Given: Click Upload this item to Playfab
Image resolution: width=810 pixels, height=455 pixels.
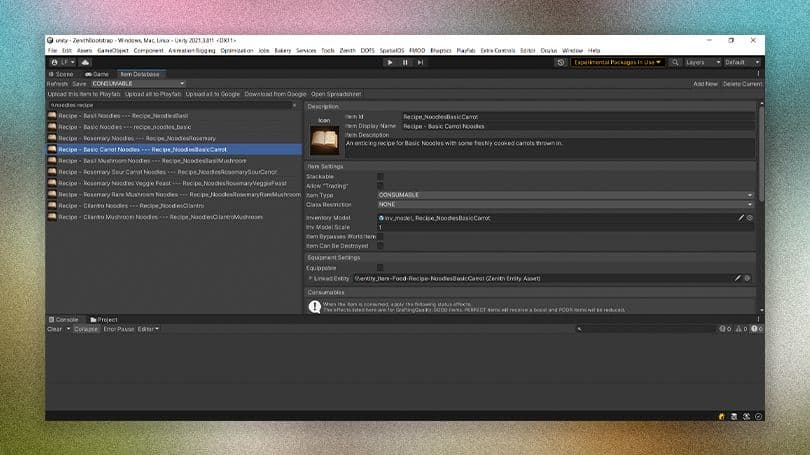Looking at the screenshot, I should point(83,94).
